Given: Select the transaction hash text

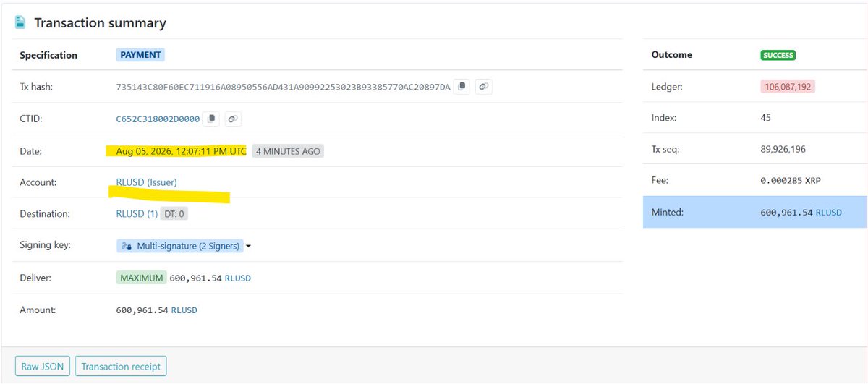Looking at the screenshot, I should (x=283, y=87).
